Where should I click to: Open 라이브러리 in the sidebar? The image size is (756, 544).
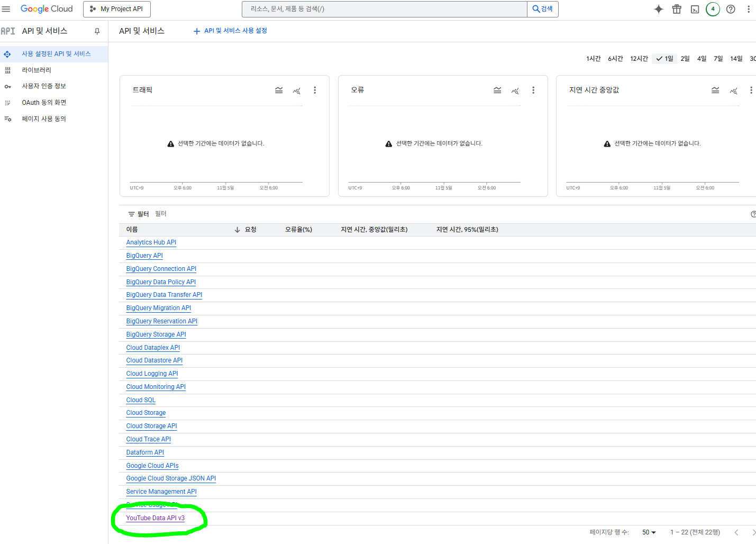point(54,70)
